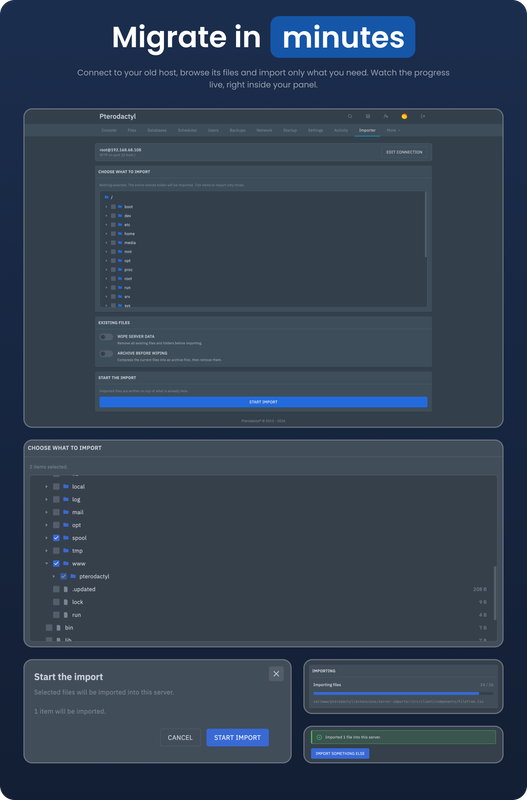Expand the pterodactyl folder arrow
527x800 pixels.
pos(54,576)
